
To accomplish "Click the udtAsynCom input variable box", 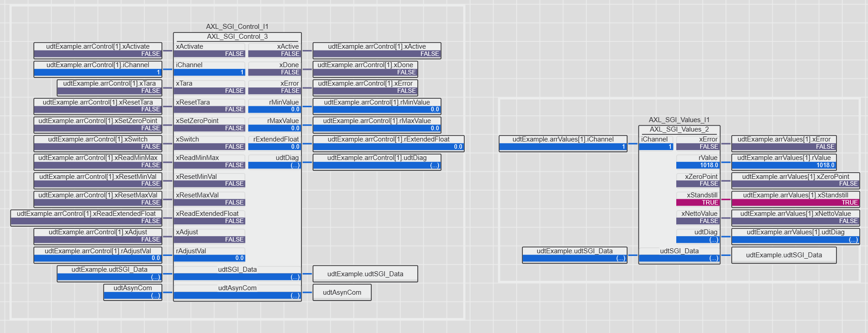I will pos(133,292).
